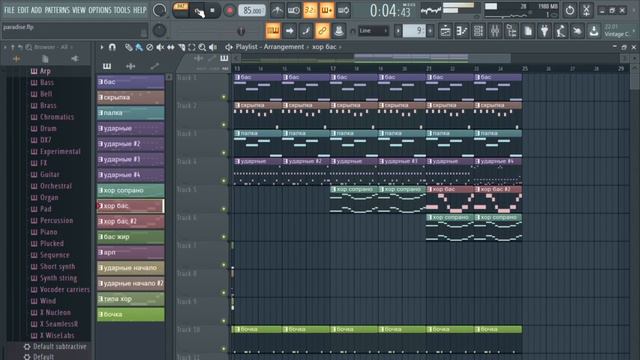Open the TOOLS menu
Image resolution: width=640 pixels, height=360 pixels.
click(x=122, y=10)
